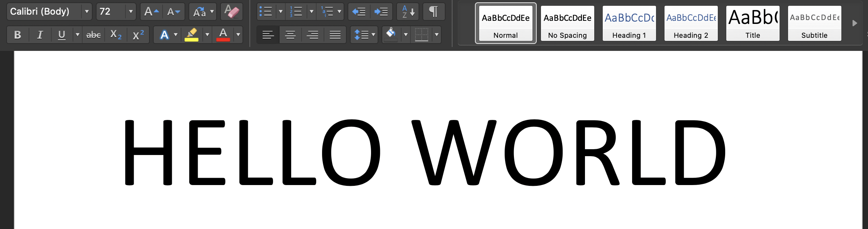Select the No Spacing style

point(567,23)
